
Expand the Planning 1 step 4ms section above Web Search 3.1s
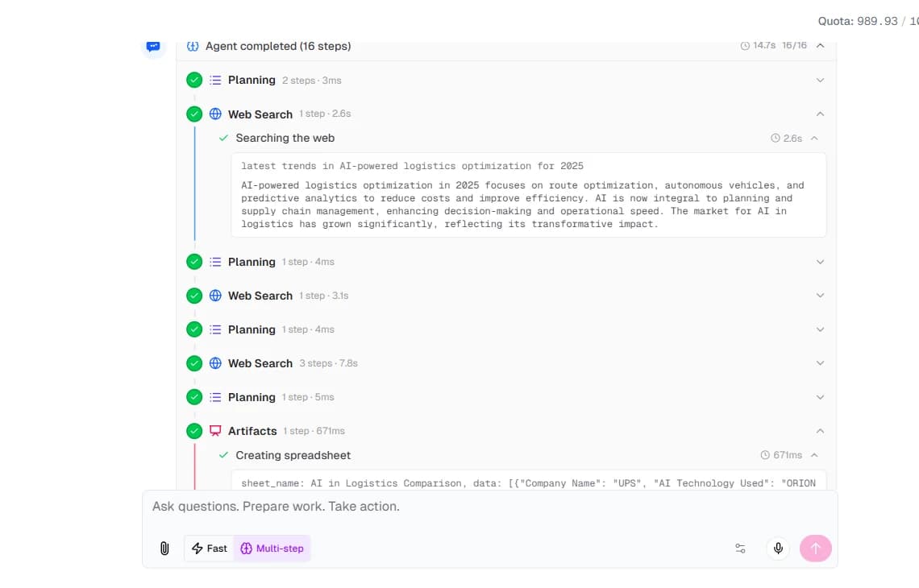[x=820, y=262]
